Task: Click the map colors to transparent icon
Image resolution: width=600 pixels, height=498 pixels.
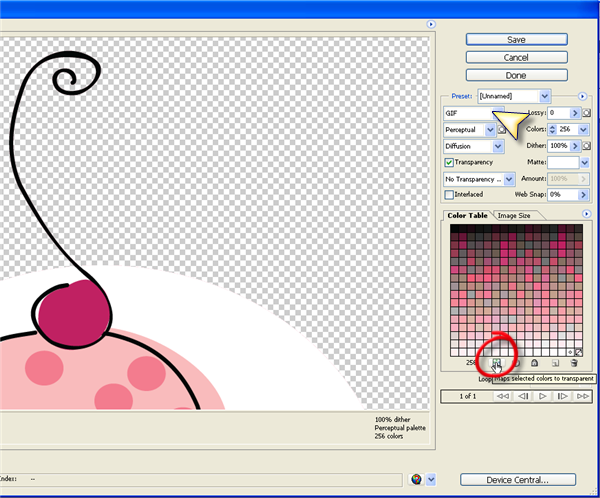Action: pos(496,361)
